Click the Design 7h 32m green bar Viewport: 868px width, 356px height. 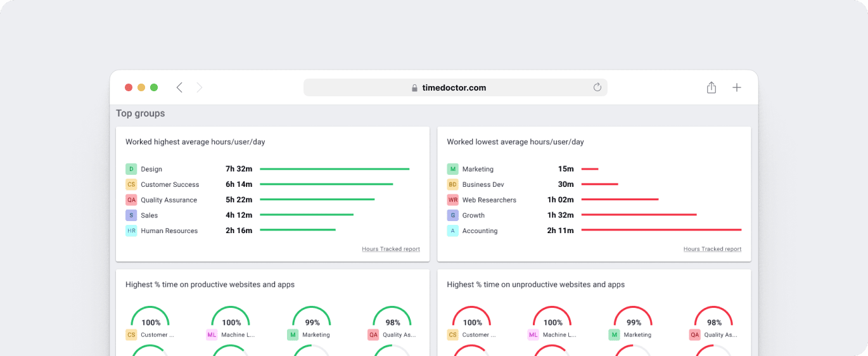(x=335, y=169)
